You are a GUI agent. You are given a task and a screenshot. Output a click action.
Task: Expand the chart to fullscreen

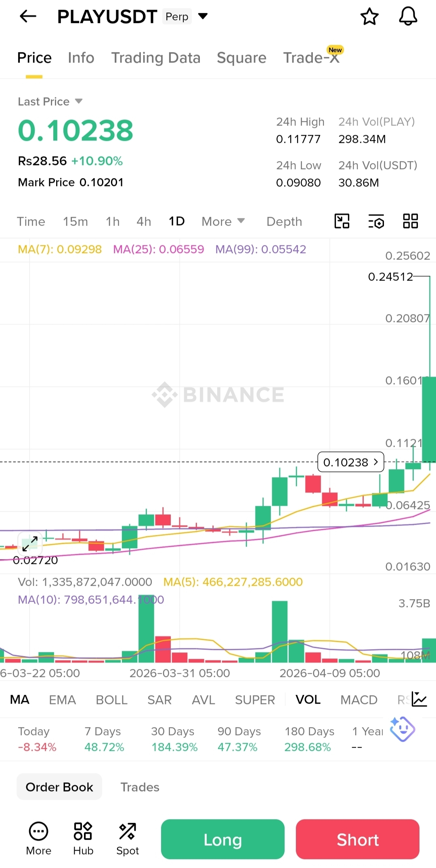pyautogui.click(x=30, y=544)
